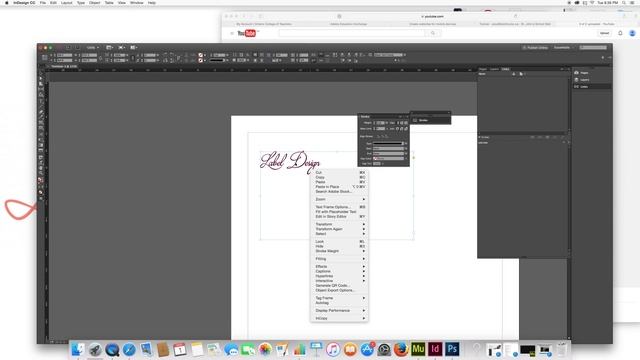The image size is (640, 360).
Task: Open the Essentials workspace dropdown
Action: (564, 48)
